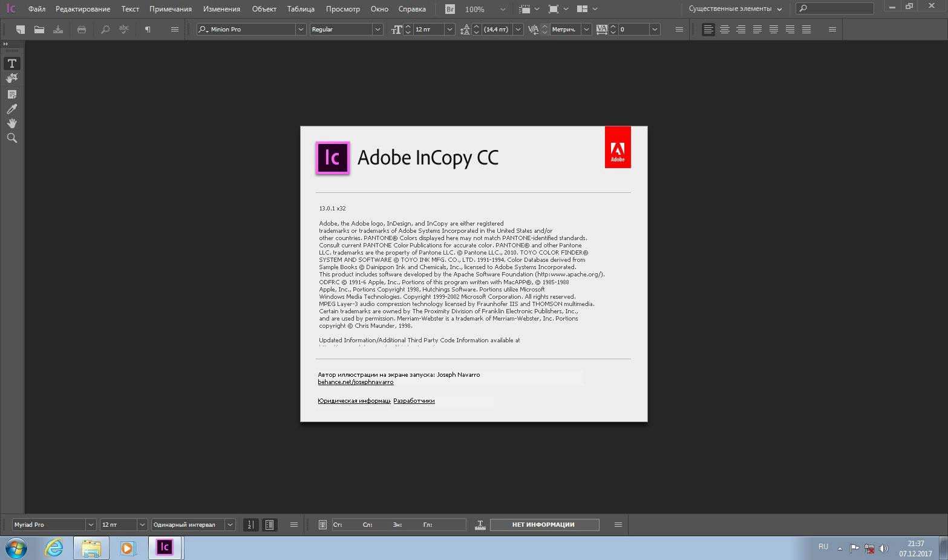Click the Разработчики link

coord(414,401)
